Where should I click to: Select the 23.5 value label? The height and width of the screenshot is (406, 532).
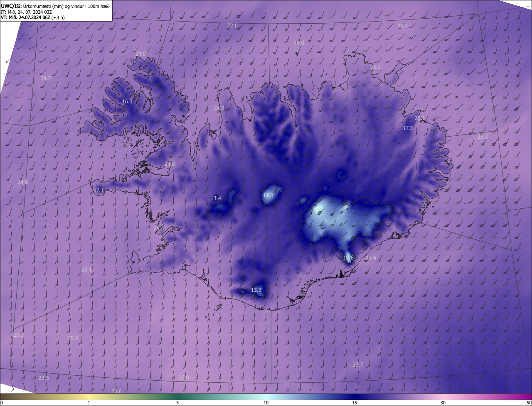click(x=44, y=378)
